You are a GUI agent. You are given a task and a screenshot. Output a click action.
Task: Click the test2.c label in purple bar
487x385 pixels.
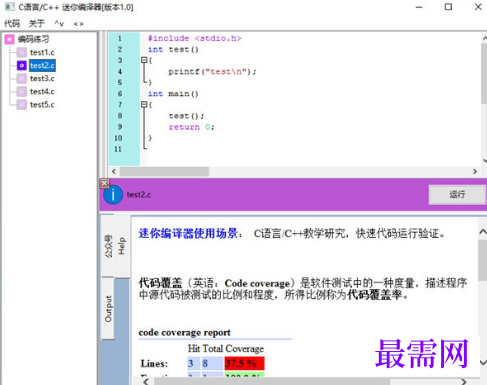pos(139,195)
